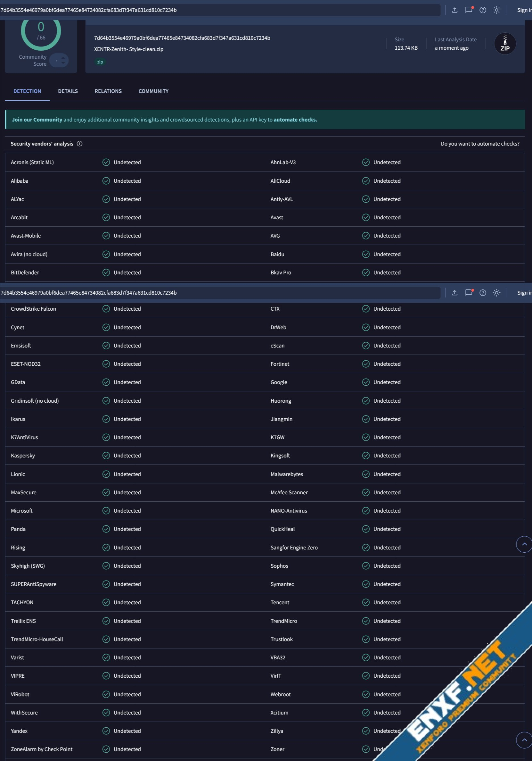Click the K7AntiVirus vendor name

coord(25,437)
